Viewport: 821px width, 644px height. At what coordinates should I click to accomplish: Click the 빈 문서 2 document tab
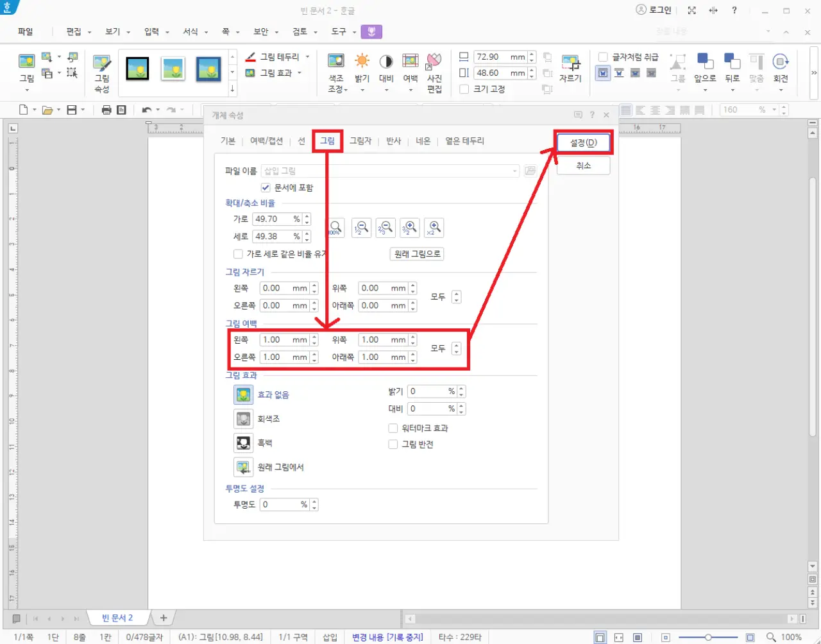pos(117,618)
